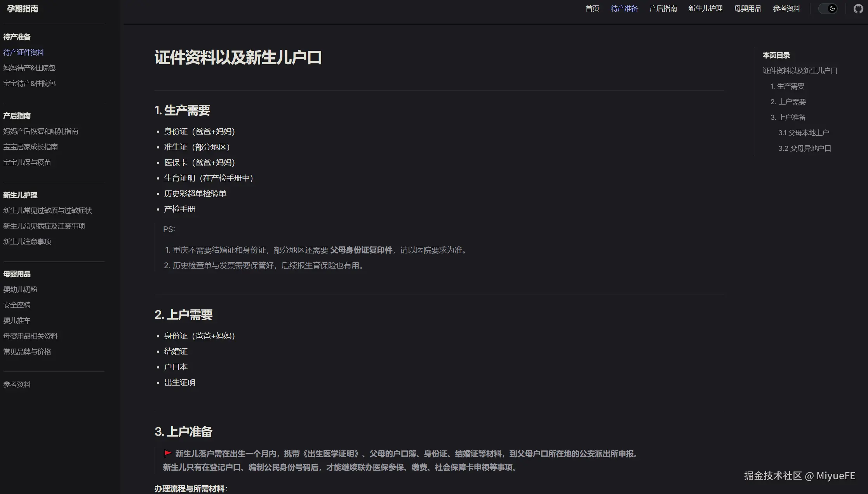Switch to the 待产准备 nav tab
Screen dimensions: 868x494
(624, 8)
